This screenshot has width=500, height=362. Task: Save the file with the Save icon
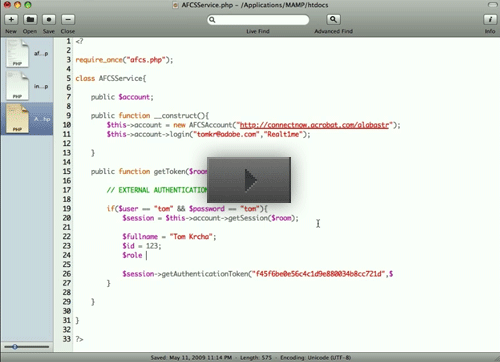point(49,19)
